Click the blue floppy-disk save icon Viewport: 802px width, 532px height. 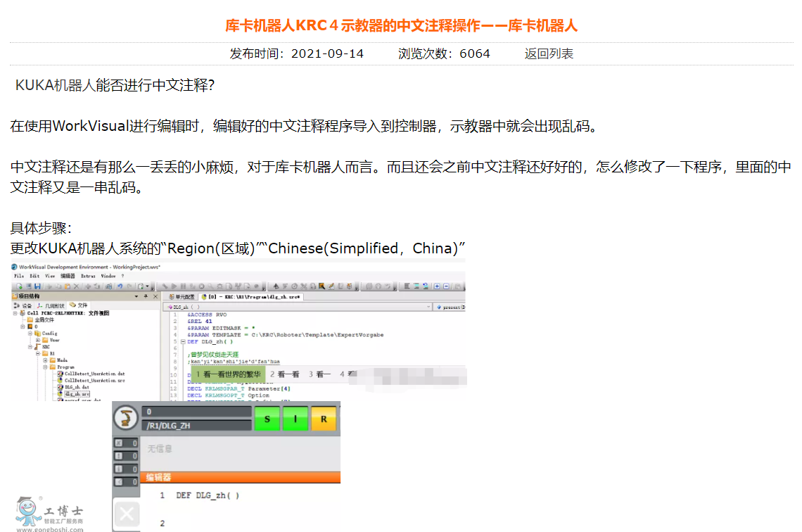click(37, 286)
